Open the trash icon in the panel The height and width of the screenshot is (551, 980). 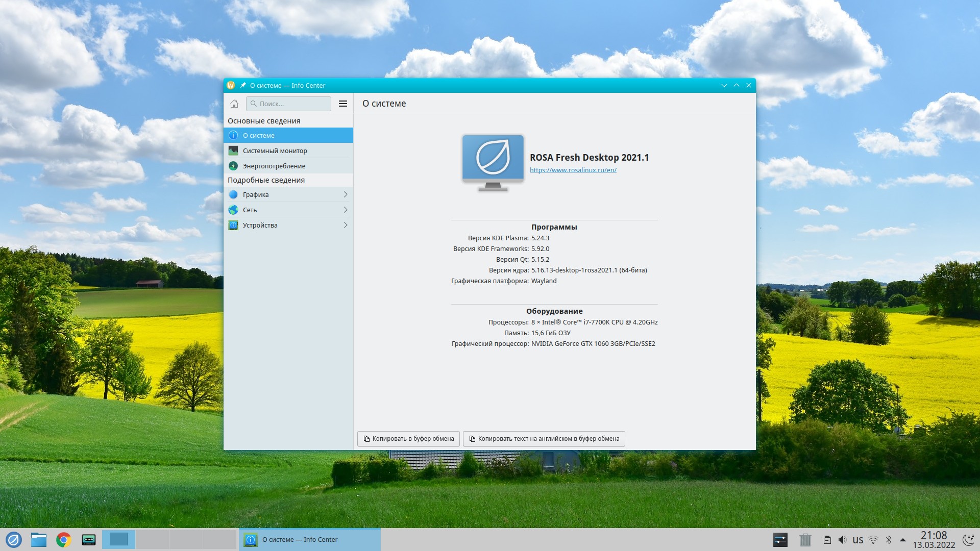(x=805, y=539)
